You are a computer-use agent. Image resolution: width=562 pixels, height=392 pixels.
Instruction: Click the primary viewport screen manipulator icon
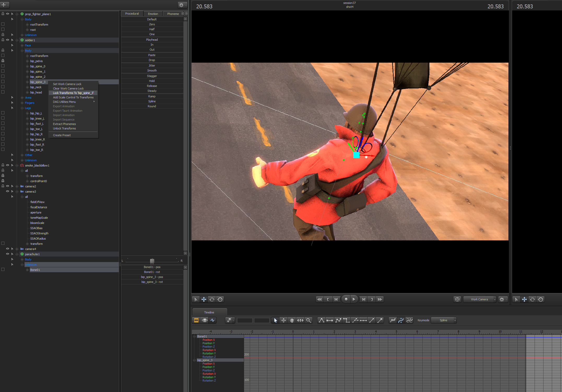click(x=220, y=299)
